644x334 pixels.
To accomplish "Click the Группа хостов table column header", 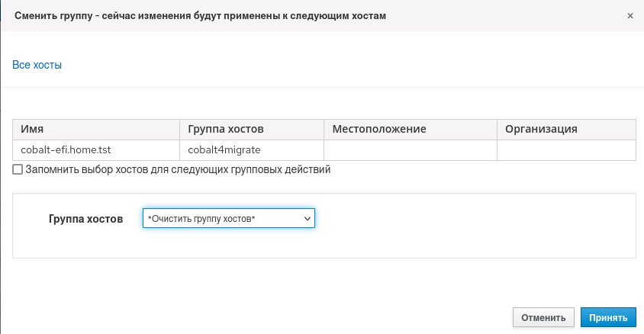I will (226, 129).
